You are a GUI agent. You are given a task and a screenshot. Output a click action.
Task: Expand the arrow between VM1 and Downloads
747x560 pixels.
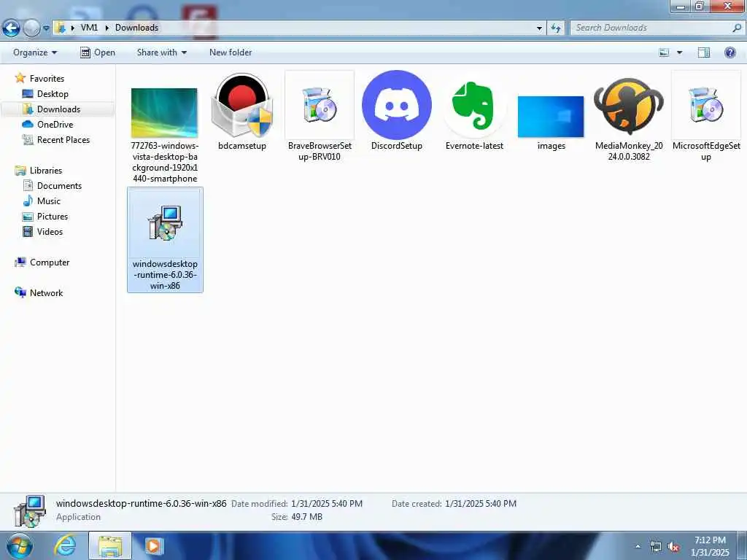coord(107,28)
